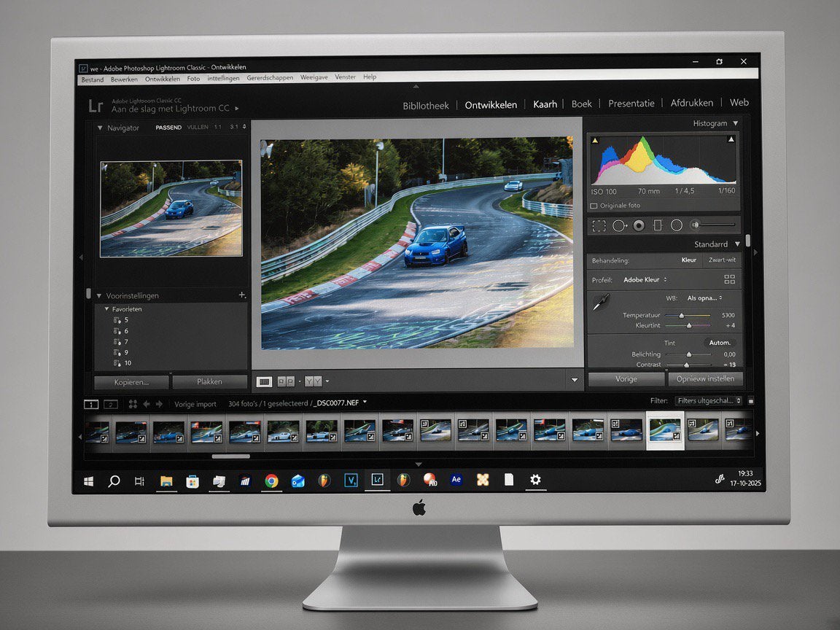Select the Crop Overlay tool
Viewport: 840px width, 630px height.
tap(599, 226)
